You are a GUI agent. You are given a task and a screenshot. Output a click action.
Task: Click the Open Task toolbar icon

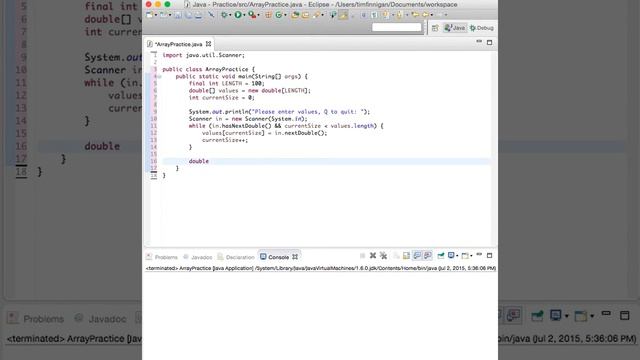[x=305, y=15]
